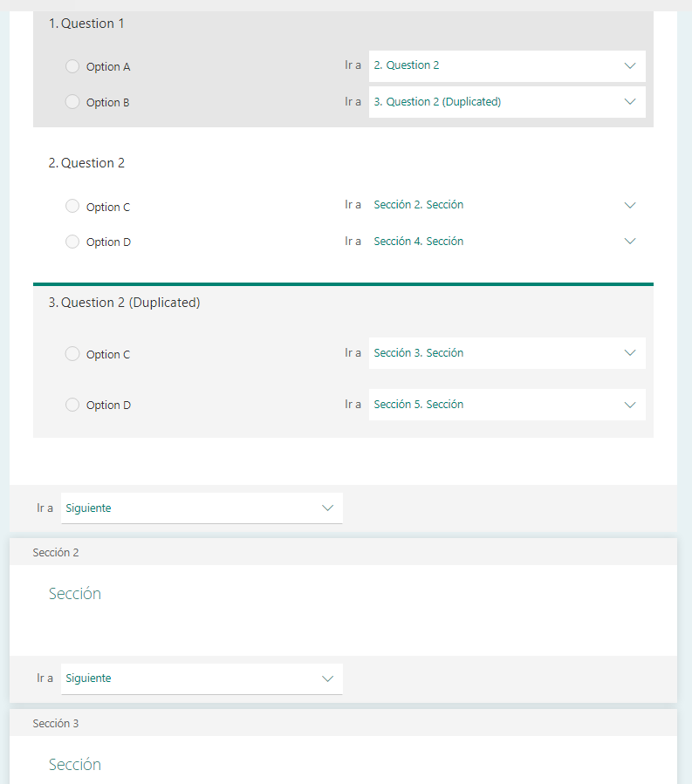The image size is (692, 784).
Task: Click the chevron of 'Sección 5. Sección' dropdown
Action: 630,405
